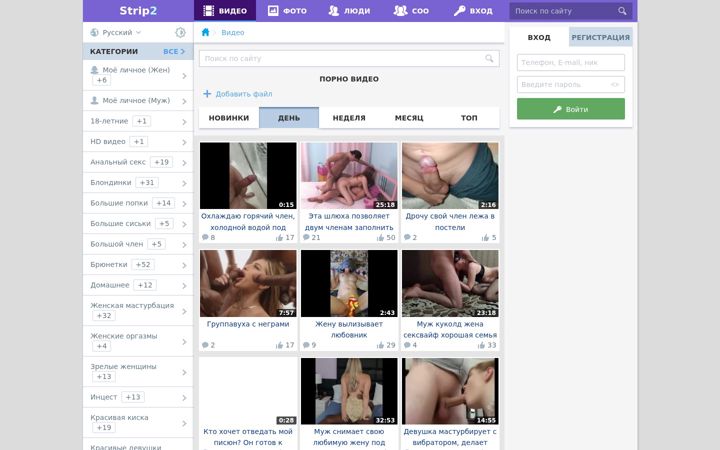720x450 pixels.
Task: Click the comment icon on the 0:15 video
Action: pyautogui.click(x=205, y=237)
